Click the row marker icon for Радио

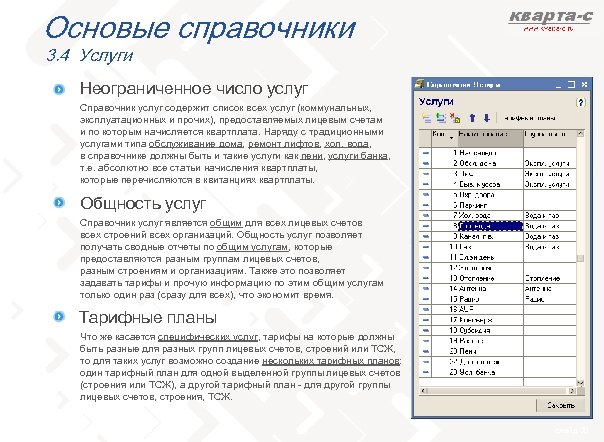click(x=425, y=299)
